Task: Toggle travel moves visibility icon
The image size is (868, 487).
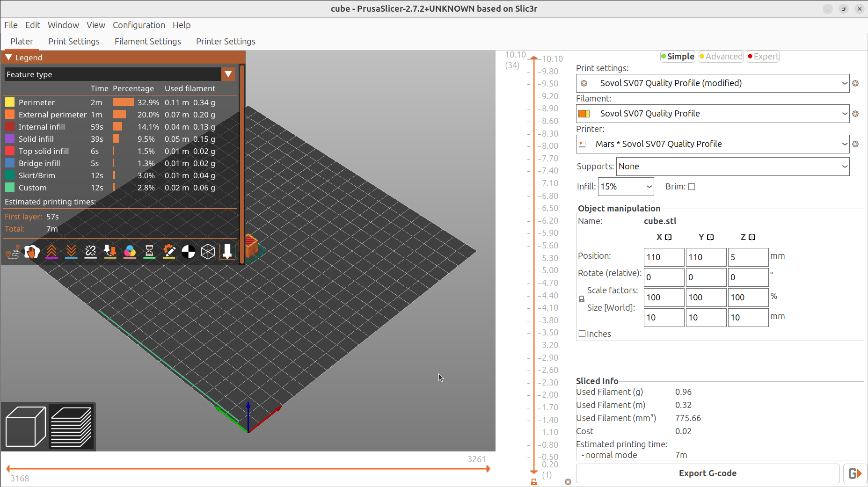Action: [13, 252]
